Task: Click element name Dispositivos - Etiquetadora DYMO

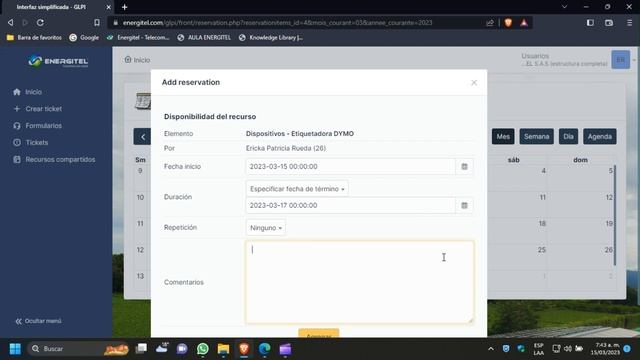Action: click(x=300, y=134)
